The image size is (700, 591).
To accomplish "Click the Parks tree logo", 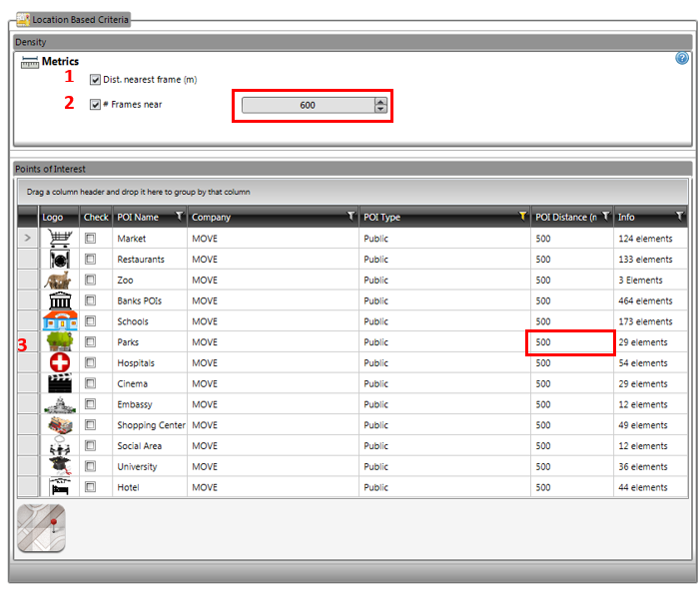I will [x=59, y=342].
